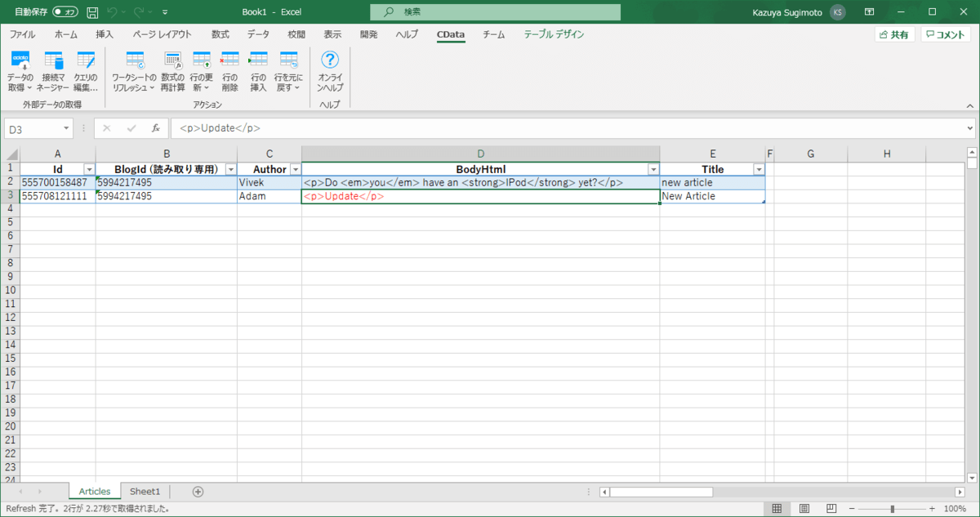
Task: Click the horizontal scrollbar thumb
Action: [x=661, y=492]
